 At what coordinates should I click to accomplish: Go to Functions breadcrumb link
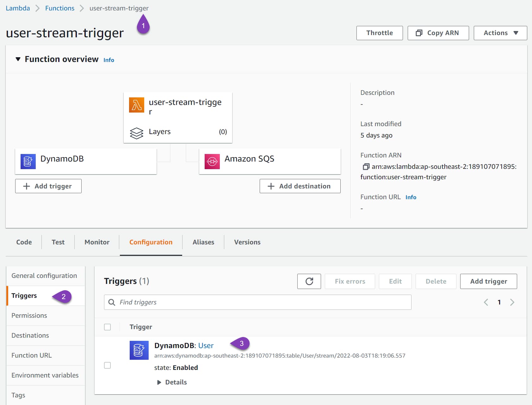click(x=60, y=8)
